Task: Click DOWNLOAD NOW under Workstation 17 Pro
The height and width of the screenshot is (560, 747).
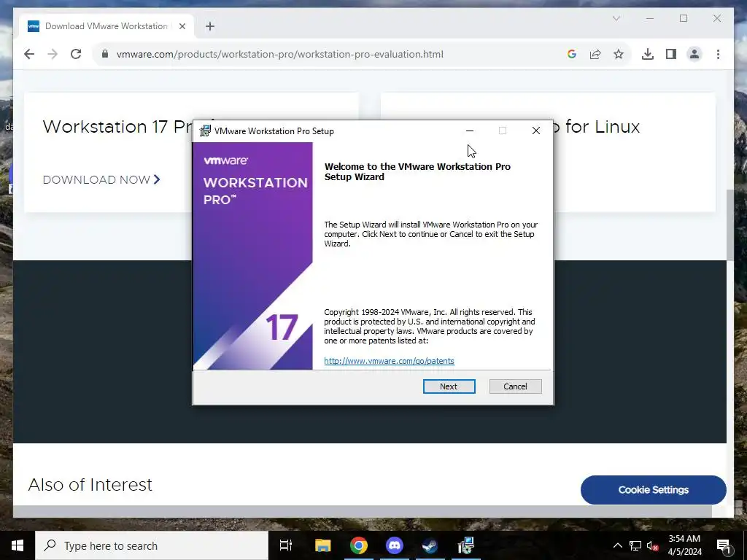Action: [x=101, y=179]
